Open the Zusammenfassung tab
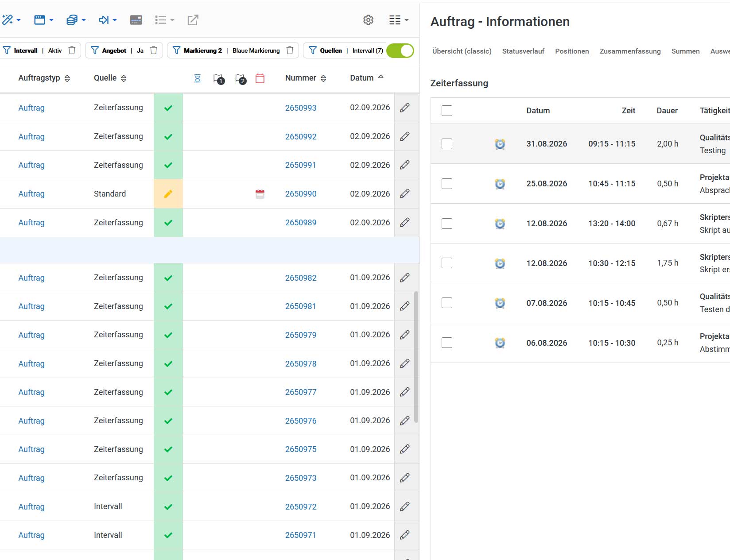This screenshot has width=730, height=560. click(x=630, y=51)
